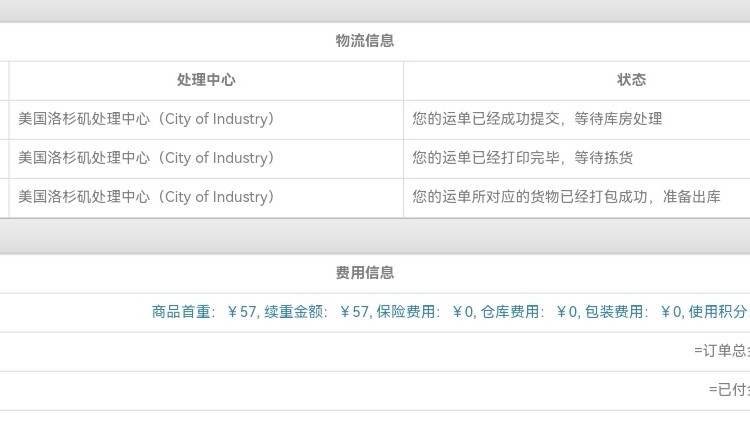Click the 续重金额 ¥57 fee text

coord(315,312)
